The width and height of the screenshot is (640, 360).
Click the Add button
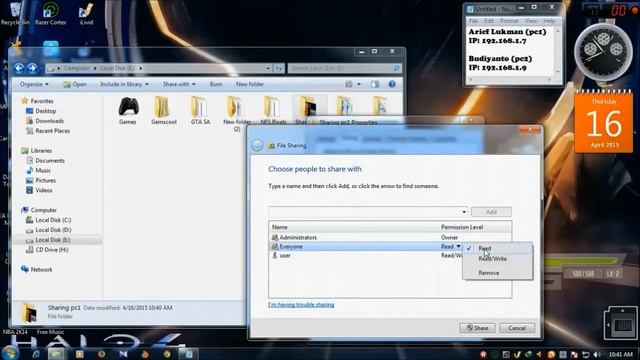pyautogui.click(x=491, y=212)
